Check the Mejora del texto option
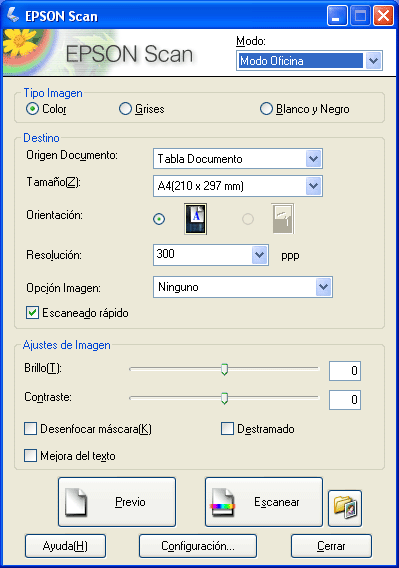Screen dimensions: 399x568 [30, 456]
